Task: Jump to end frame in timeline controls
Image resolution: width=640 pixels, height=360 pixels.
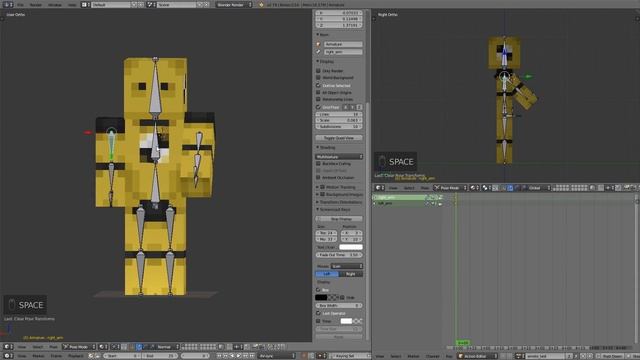Action: tap(253, 356)
